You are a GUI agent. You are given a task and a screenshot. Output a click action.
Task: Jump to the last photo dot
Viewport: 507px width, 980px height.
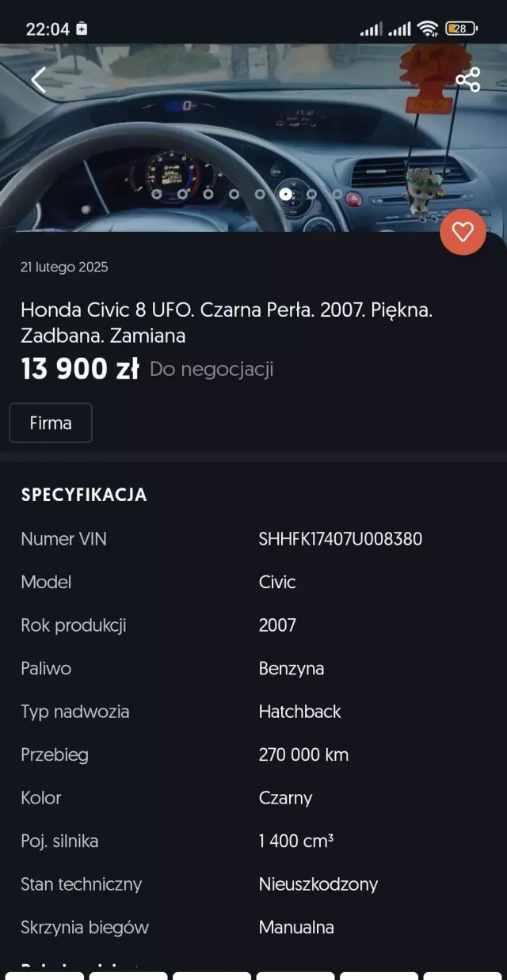point(337,194)
